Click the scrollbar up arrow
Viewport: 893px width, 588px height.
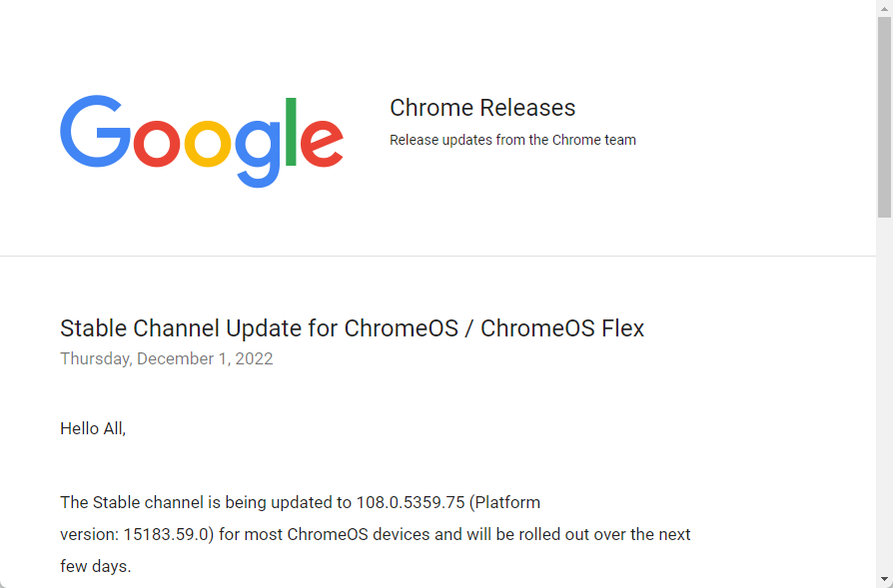883,10
